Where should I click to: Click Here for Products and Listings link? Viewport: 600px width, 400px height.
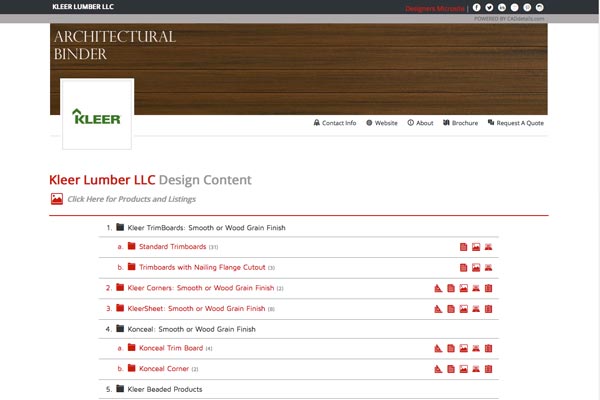(x=130, y=199)
